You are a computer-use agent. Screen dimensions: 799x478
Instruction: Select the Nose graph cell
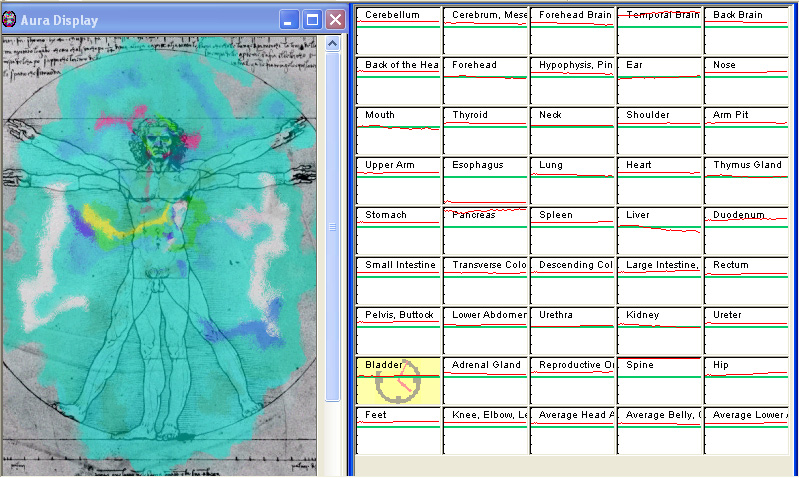[747, 81]
